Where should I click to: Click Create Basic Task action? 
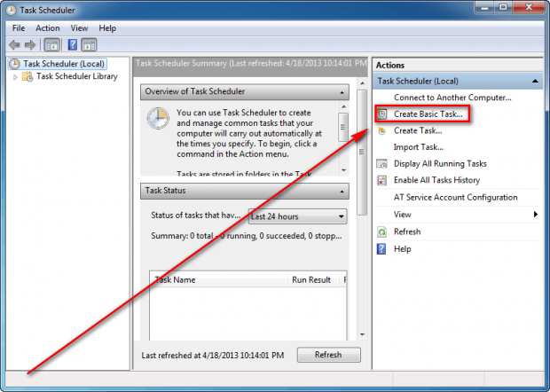point(428,114)
